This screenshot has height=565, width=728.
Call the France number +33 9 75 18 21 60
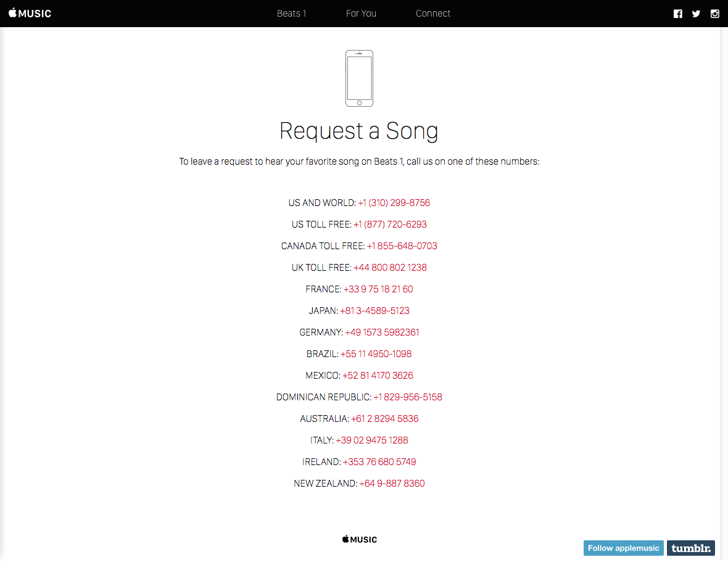[378, 289]
